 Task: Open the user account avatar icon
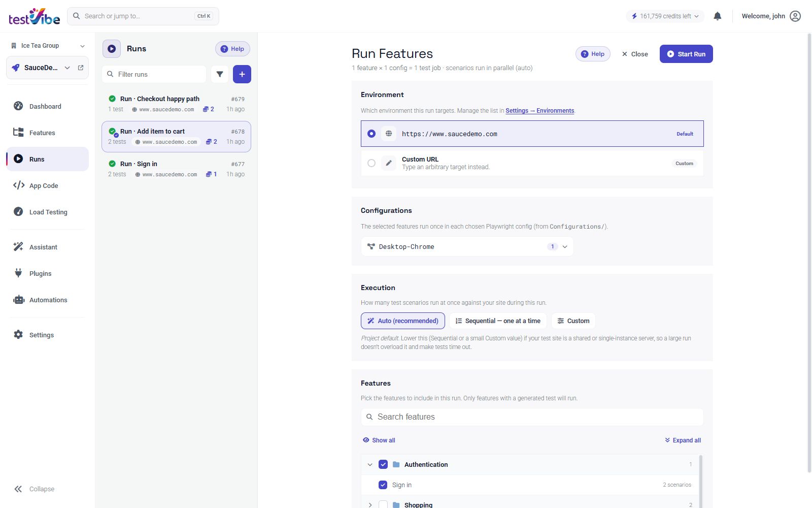[795, 16]
